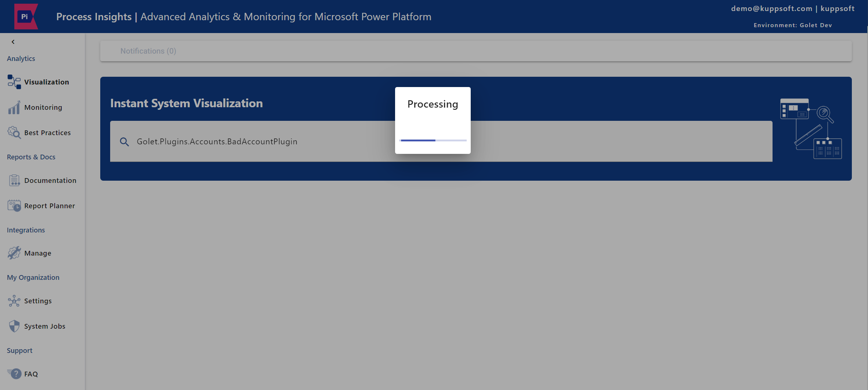Image resolution: width=868 pixels, height=390 pixels.
Task: Click the Reports & Docs heading
Action: click(x=31, y=157)
